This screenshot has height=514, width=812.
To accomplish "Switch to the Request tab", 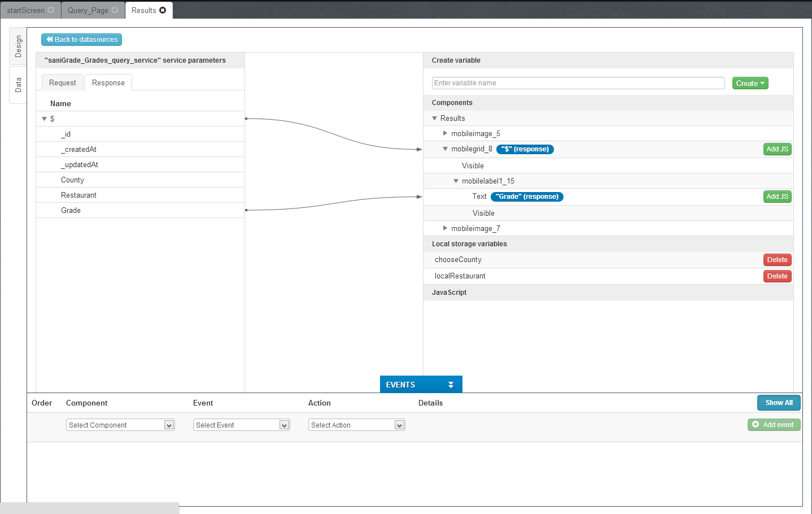I will (x=62, y=82).
